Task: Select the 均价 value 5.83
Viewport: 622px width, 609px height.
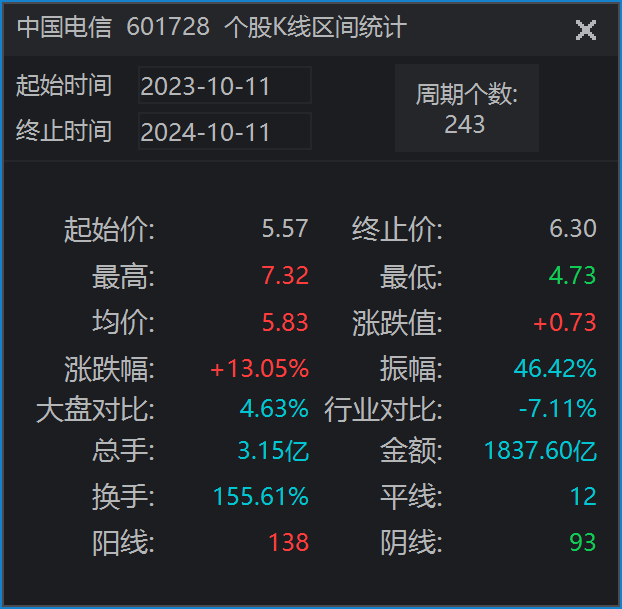Action: click(x=285, y=322)
